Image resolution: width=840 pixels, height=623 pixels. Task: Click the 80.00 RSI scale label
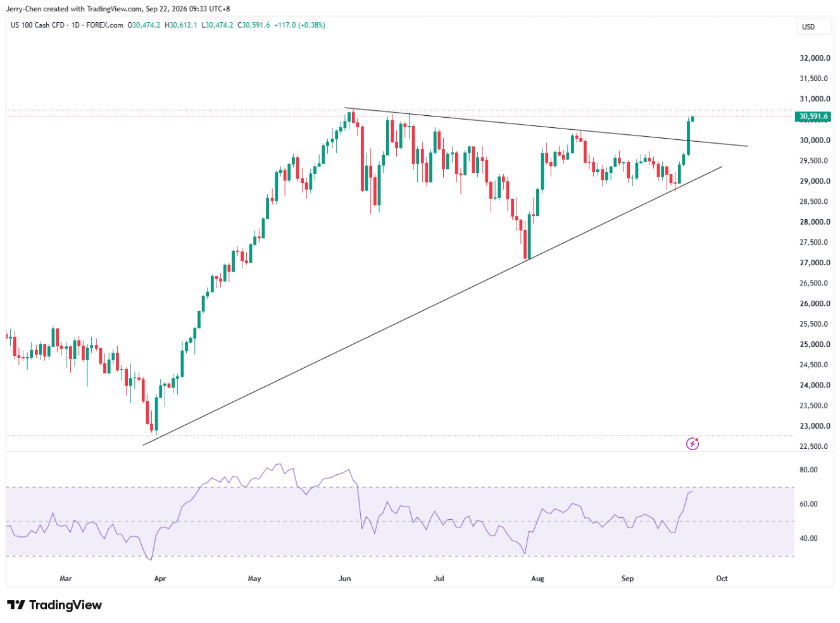tap(808, 470)
